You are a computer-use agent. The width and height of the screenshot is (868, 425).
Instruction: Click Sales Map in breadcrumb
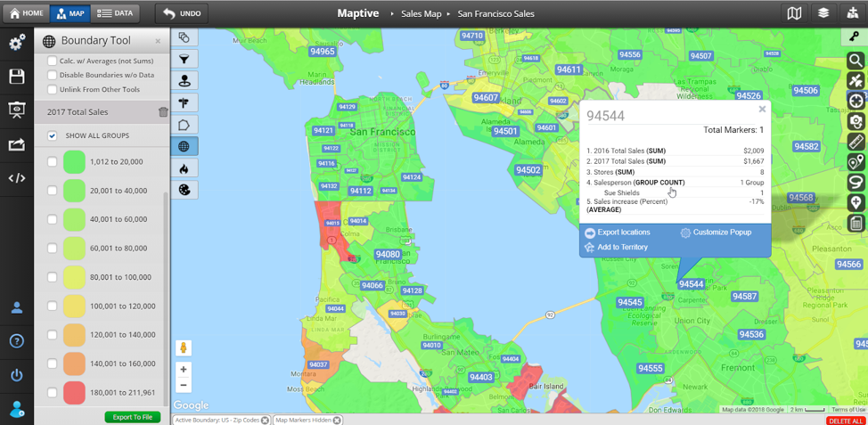click(422, 14)
